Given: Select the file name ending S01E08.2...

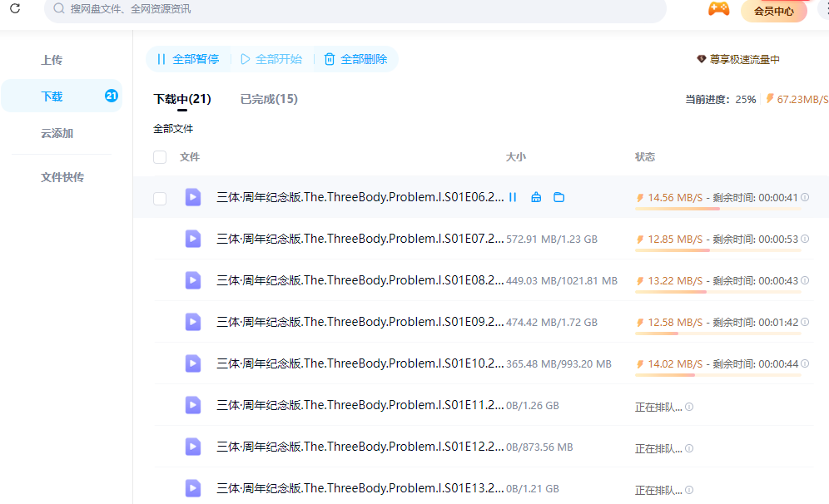Looking at the screenshot, I should coord(360,280).
